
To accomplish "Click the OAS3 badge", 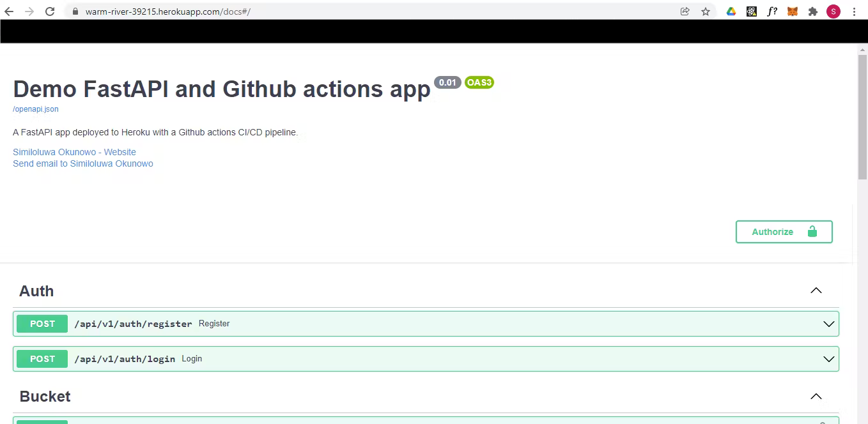I will pyautogui.click(x=479, y=82).
